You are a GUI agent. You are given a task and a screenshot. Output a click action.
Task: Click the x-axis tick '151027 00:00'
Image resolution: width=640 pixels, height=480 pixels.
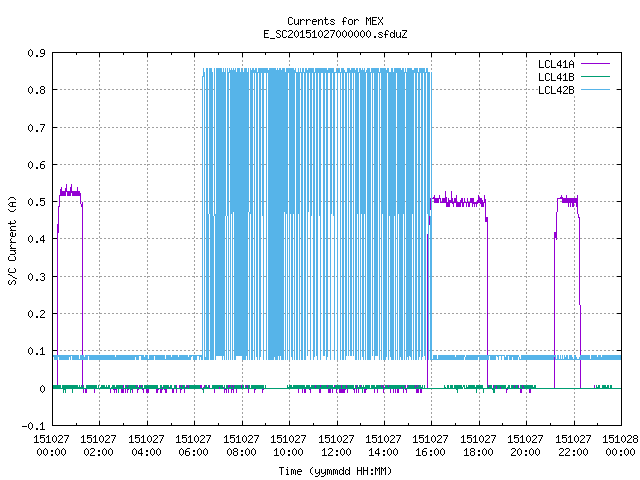51,446
